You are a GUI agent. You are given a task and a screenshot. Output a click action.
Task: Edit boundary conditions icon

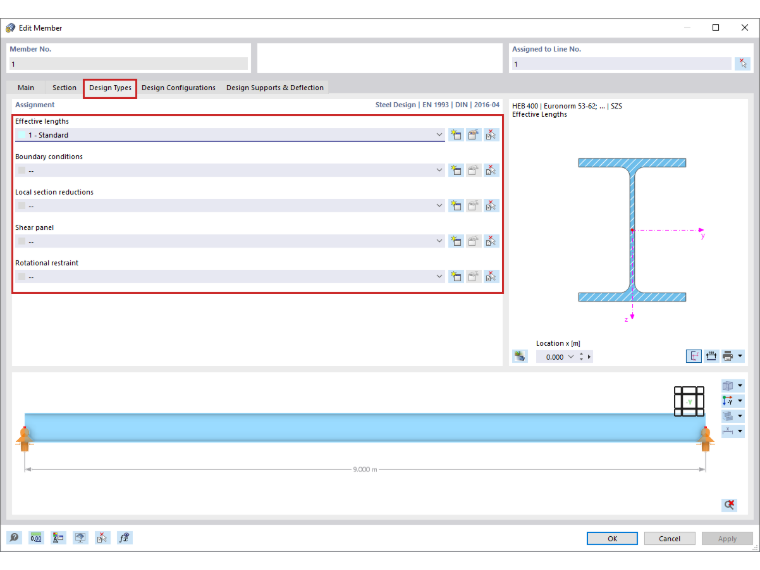(473, 171)
